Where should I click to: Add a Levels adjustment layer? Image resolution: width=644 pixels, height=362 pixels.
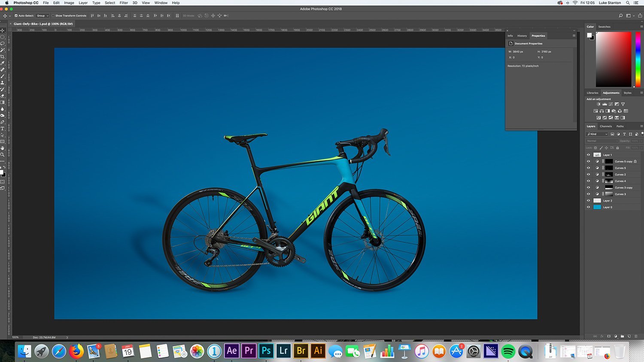click(x=605, y=104)
